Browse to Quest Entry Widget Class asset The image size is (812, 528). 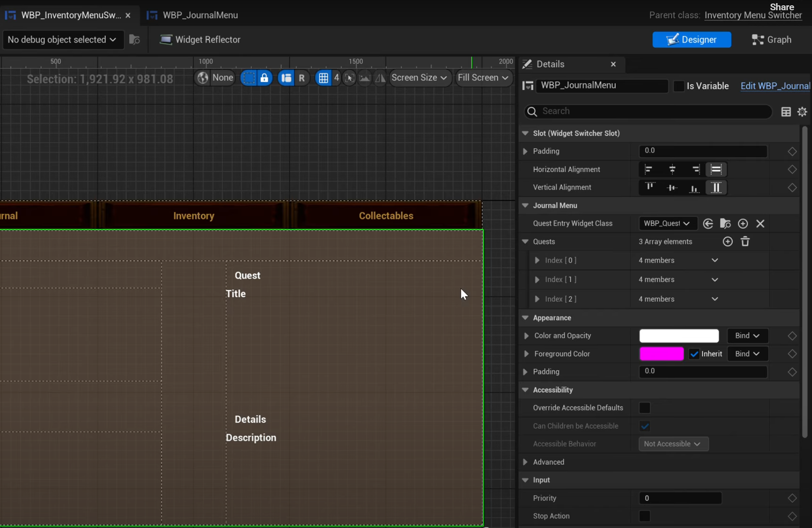tap(725, 223)
